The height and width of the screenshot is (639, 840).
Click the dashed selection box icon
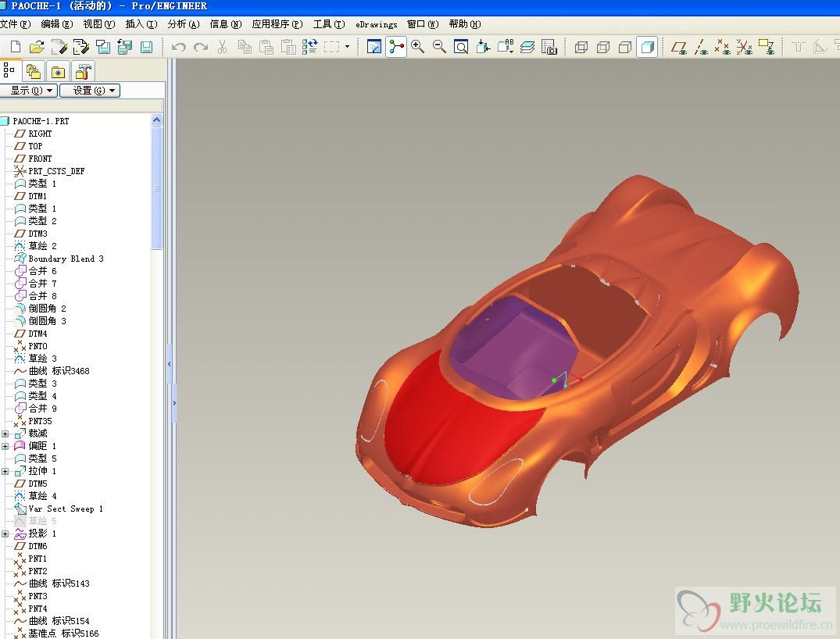pyautogui.click(x=332, y=47)
